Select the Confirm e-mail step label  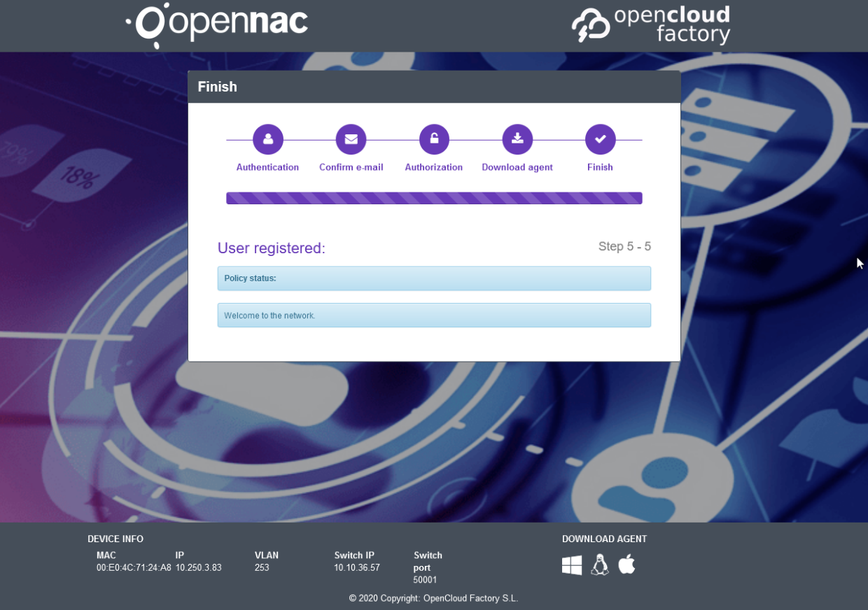pyautogui.click(x=351, y=168)
